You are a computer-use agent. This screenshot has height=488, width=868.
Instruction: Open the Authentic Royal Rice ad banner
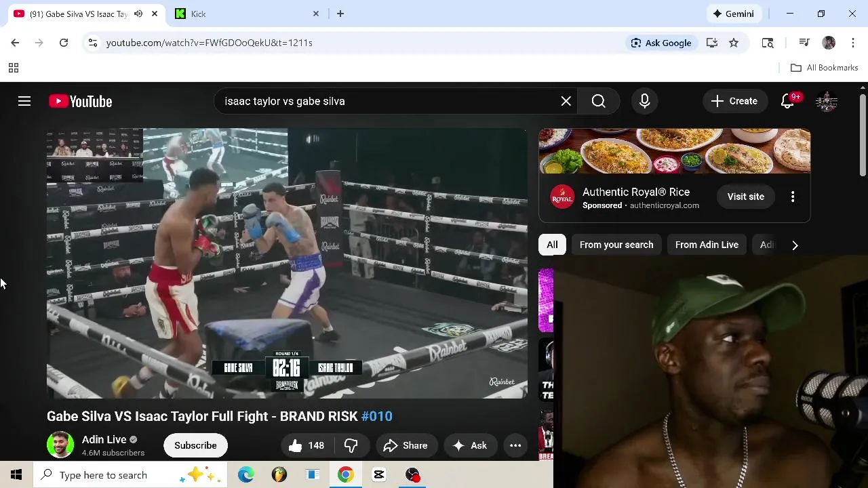pos(675,151)
